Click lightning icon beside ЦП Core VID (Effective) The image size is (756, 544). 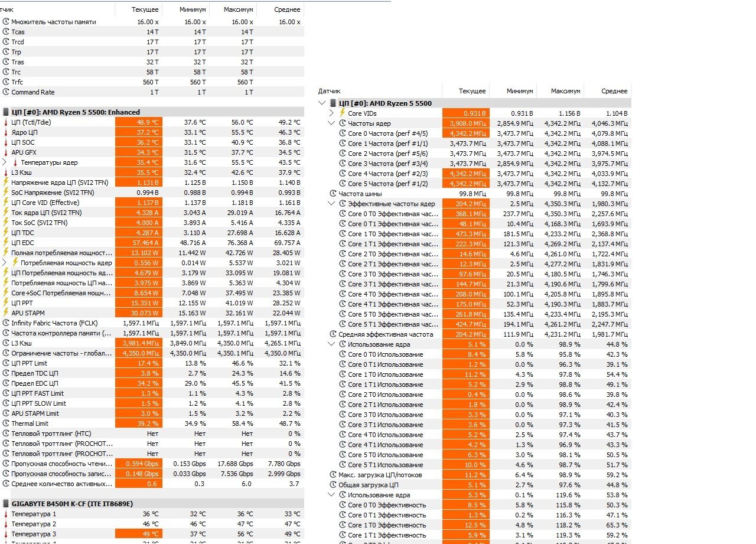6,203
